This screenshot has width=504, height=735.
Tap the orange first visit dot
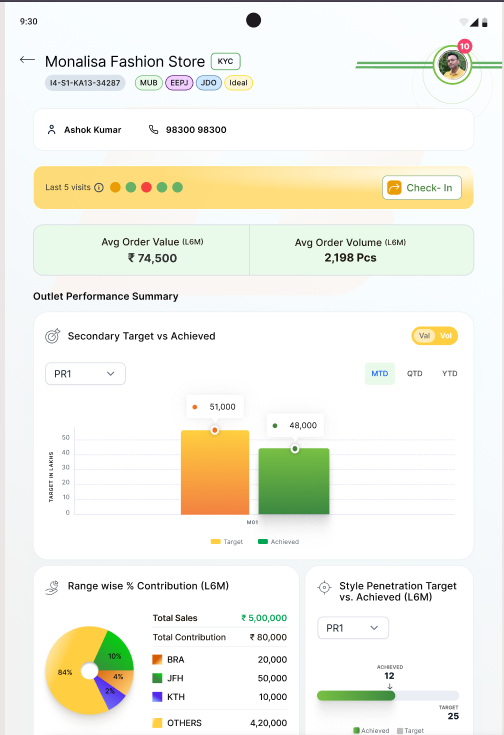pos(115,188)
